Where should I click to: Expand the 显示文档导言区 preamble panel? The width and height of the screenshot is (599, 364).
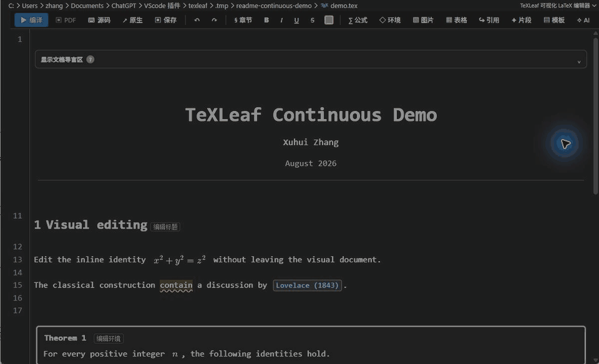coord(311,59)
